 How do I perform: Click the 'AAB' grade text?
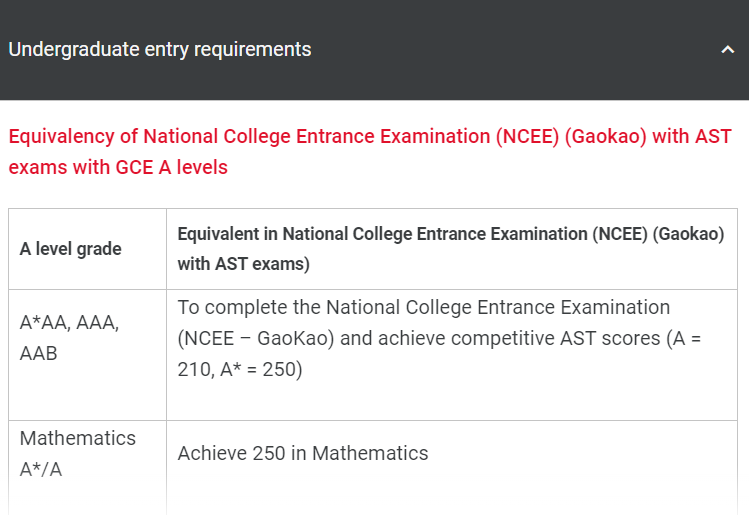pyautogui.click(x=39, y=354)
